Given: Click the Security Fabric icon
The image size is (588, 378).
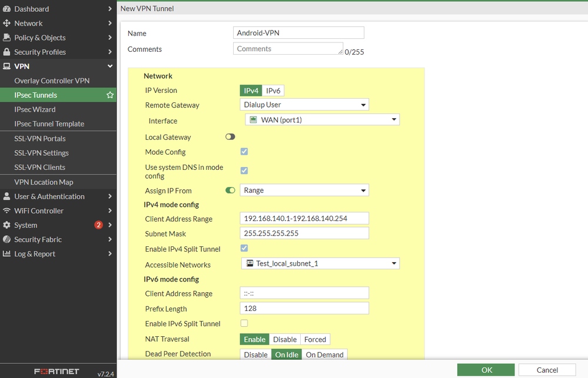Looking at the screenshot, I should (x=6, y=239).
